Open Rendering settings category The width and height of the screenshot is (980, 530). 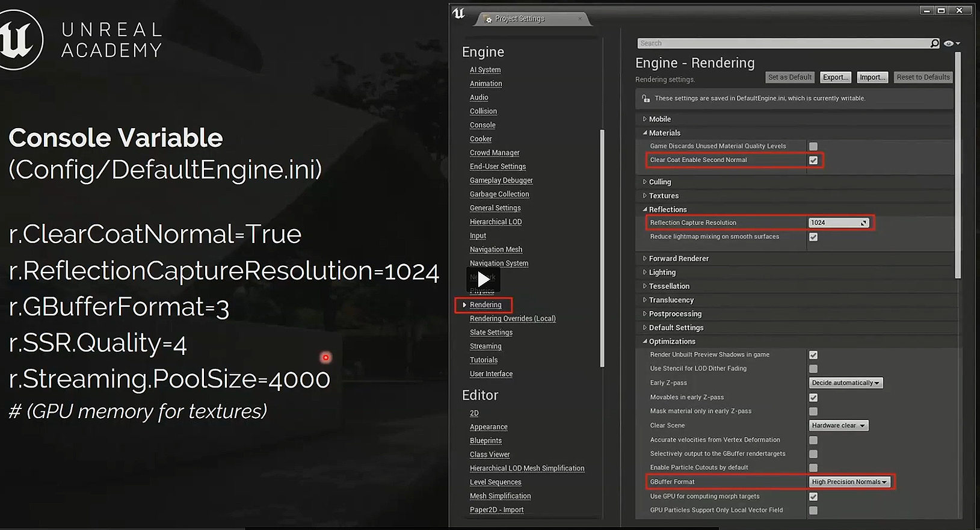[485, 305]
